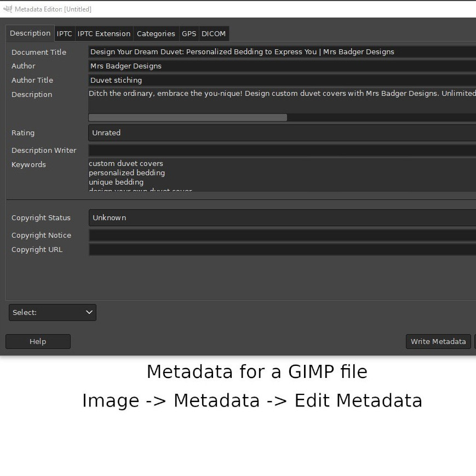Open the DICOM tab
This screenshot has width=476, height=476.
tap(214, 34)
